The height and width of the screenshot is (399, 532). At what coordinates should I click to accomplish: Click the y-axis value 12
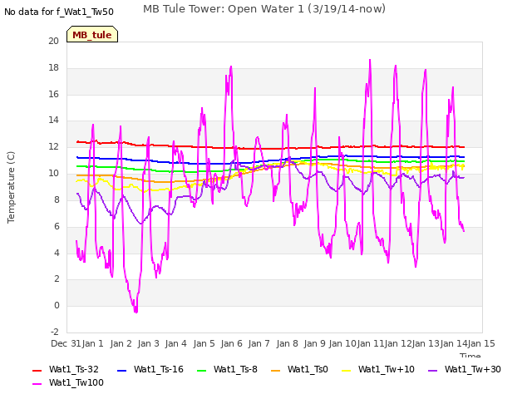[53, 147]
